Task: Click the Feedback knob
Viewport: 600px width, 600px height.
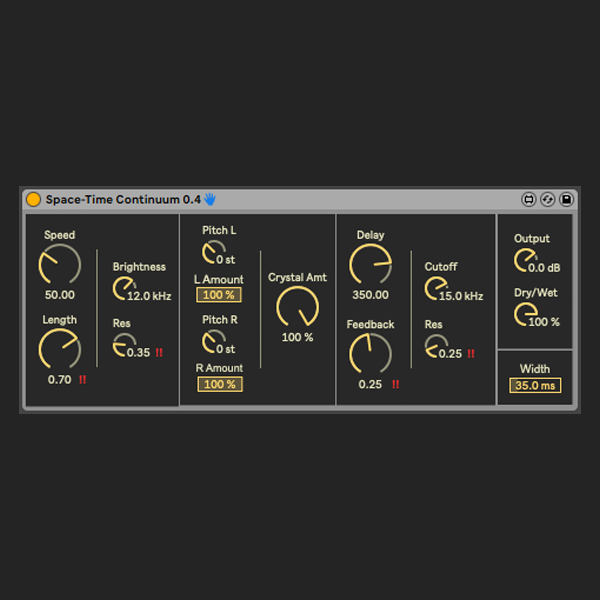Action: (370, 354)
